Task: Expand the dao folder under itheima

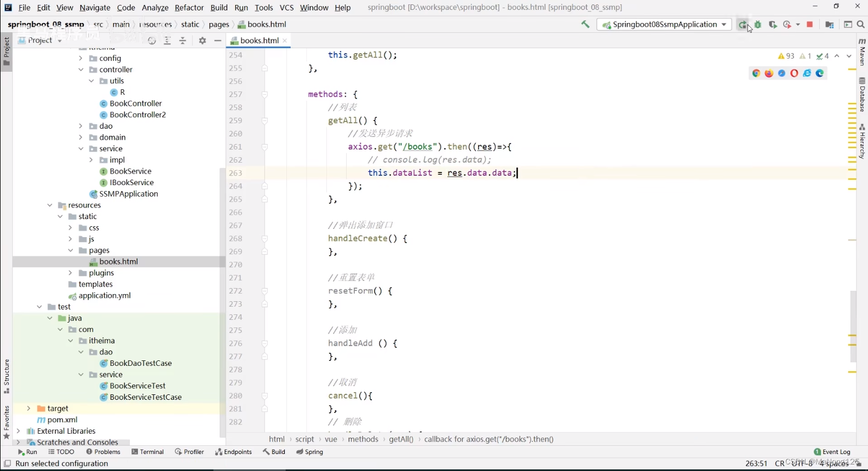Action: (81, 126)
